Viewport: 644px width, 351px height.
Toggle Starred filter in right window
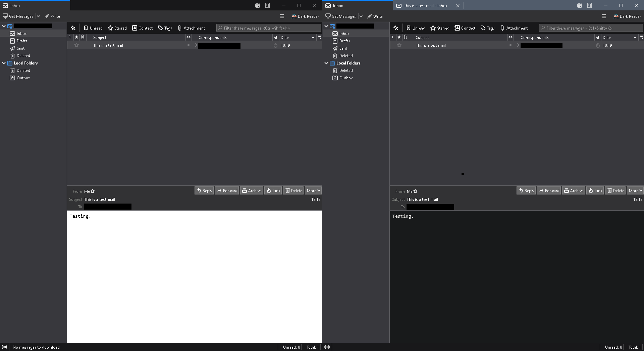point(440,28)
